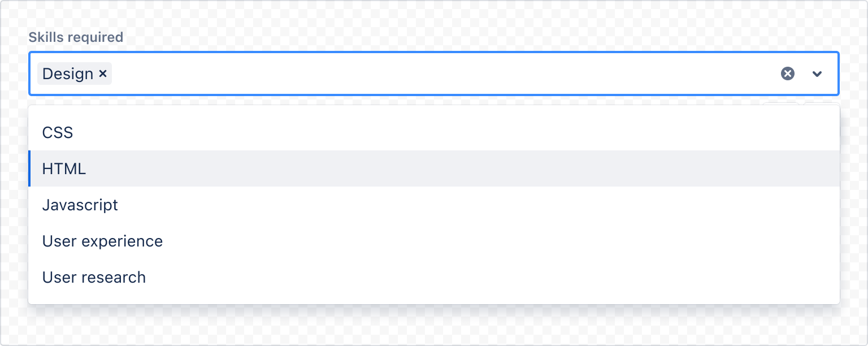Click inside the skills input field
The width and height of the screenshot is (868, 346).
(x=396, y=73)
